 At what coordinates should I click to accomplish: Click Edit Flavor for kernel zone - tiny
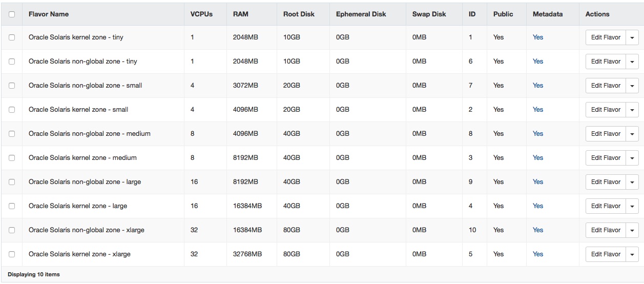[x=606, y=37]
